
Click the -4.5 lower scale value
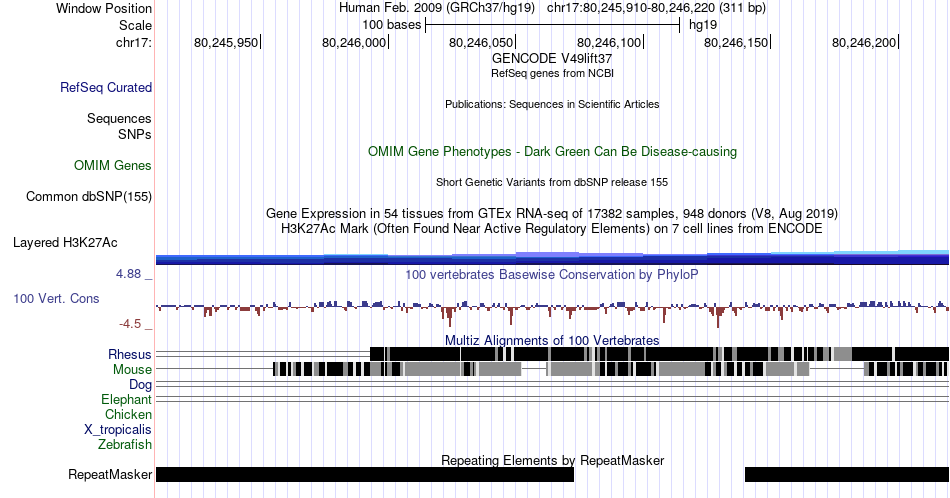pos(130,324)
